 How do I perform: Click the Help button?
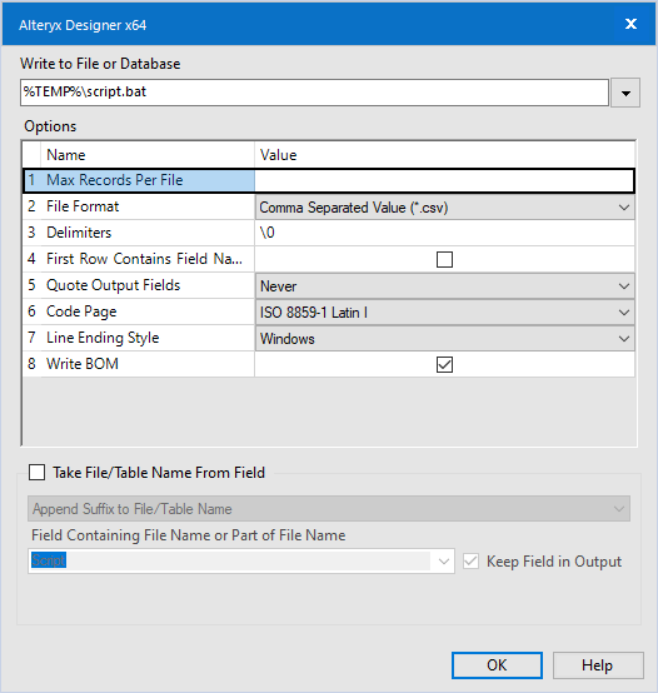pos(597,665)
